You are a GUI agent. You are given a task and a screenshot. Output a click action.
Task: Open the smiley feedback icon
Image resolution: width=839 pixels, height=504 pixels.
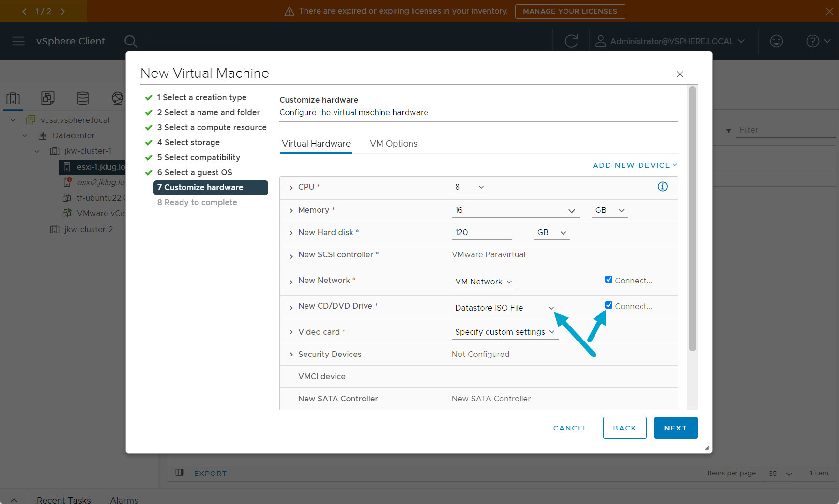pos(776,41)
